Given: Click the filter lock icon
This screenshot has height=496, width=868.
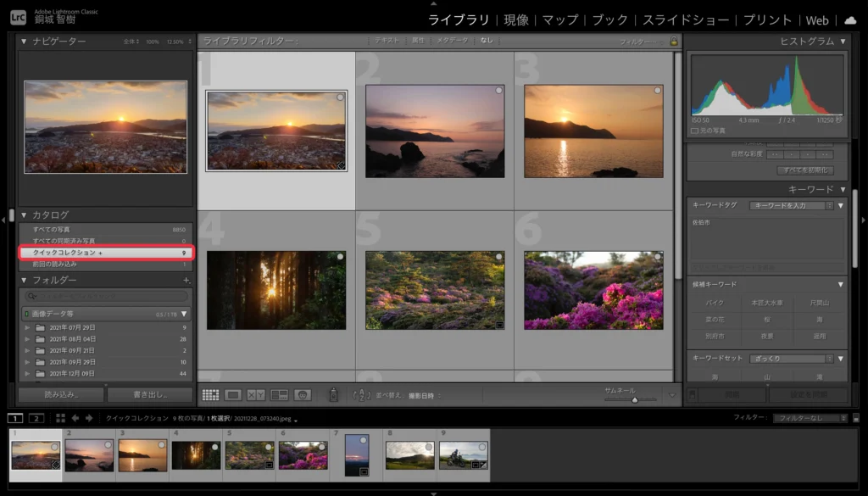Looking at the screenshot, I should [674, 41].
